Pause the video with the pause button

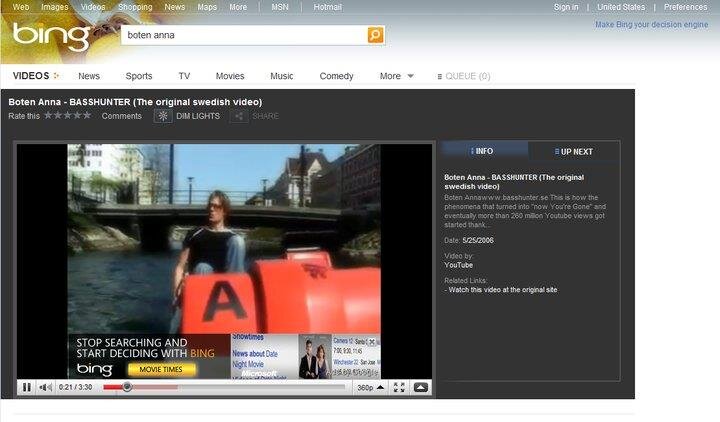27,388
